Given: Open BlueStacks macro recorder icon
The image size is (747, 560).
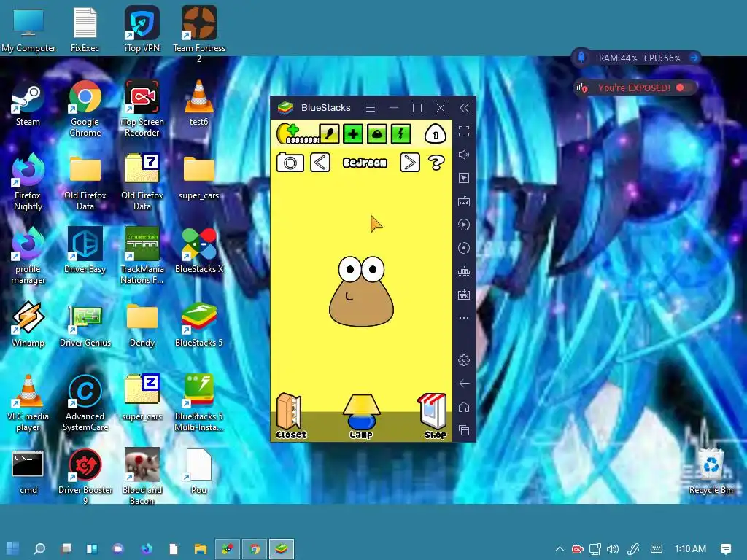Looking at the screenshot, I should tap(463, 225).
